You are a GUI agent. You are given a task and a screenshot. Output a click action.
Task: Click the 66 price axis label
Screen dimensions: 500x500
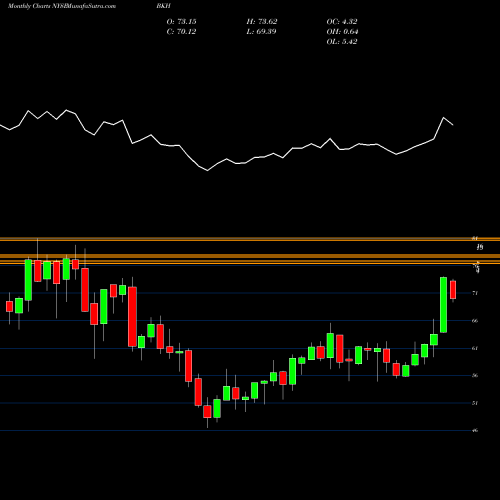point(475,321)
